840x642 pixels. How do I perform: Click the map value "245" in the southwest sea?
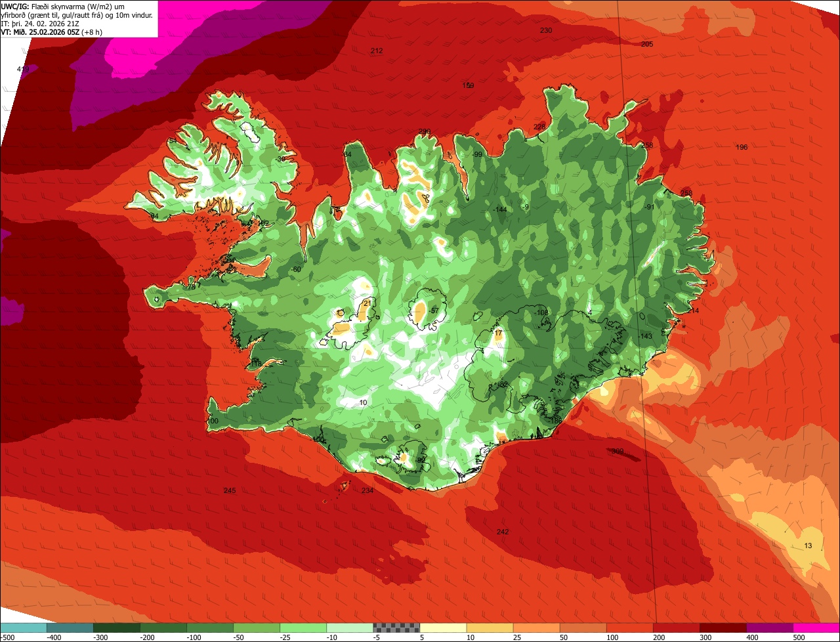[x=230, y=491]
